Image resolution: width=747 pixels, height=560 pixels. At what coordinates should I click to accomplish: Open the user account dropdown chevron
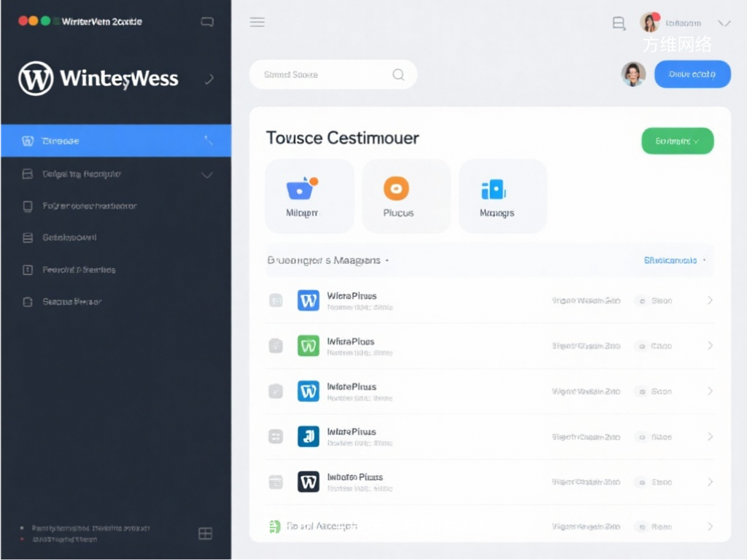pos(724,23)
